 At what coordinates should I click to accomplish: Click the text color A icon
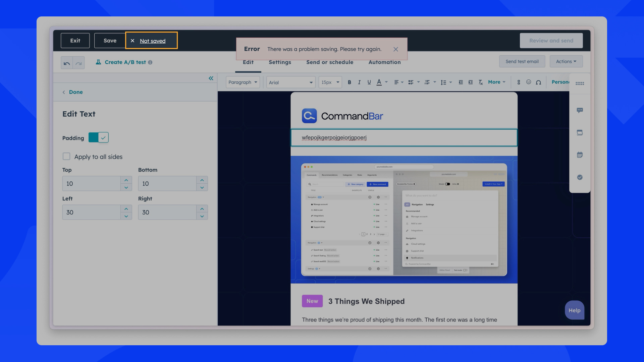tap(379, 82)
